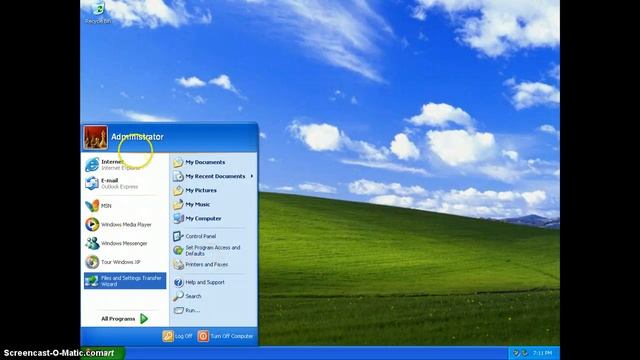Click the Turn Off Computer power icon
This screenshot has width=640, height=360.
coord(203,336)
